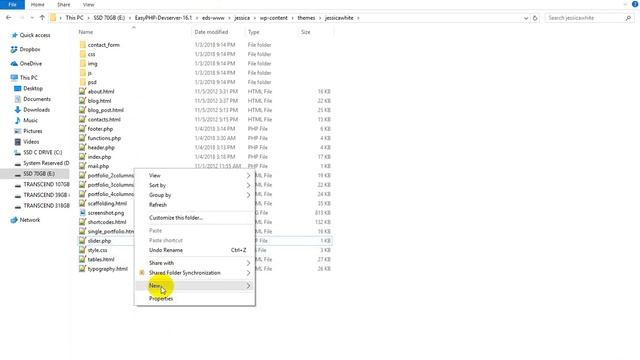
Task: Click the OneDrive cloud icon
Action: tap(14, 64)
